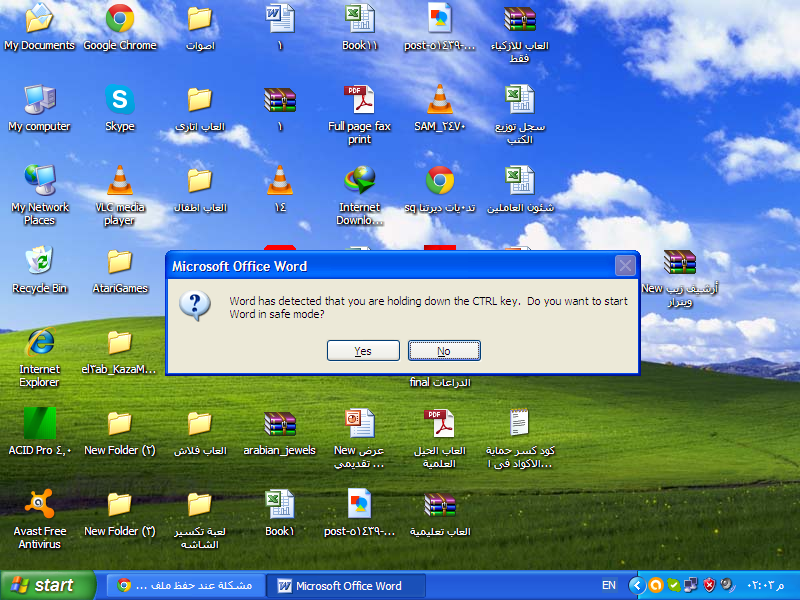Select Full page fax print PDF

point(360,114)
